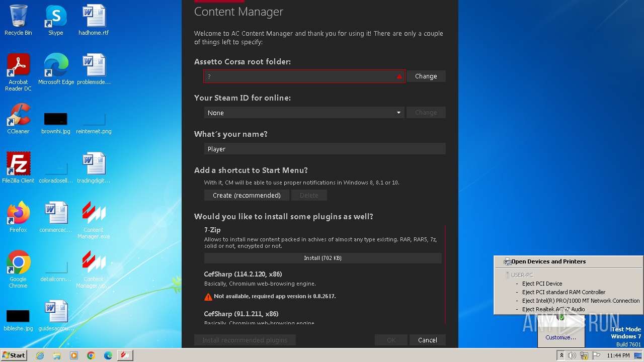
Task: Open FileZilla Client desktop shortcut
Action: 18,167
